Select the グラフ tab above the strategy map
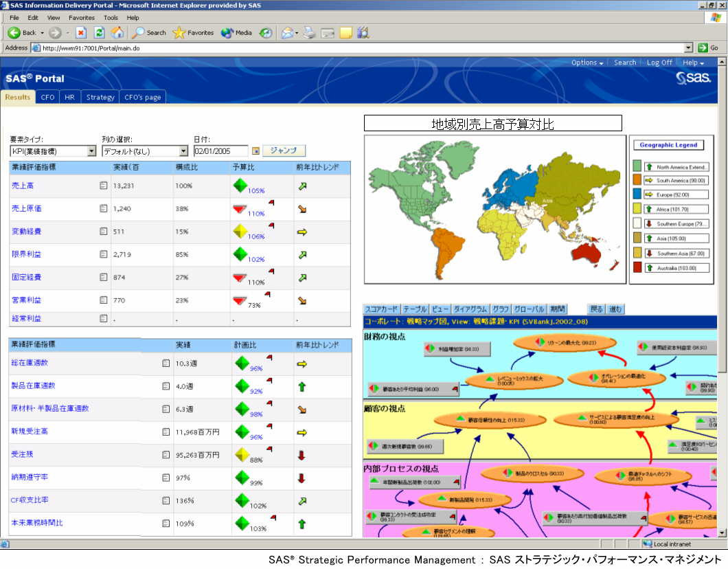 point(501,309)
